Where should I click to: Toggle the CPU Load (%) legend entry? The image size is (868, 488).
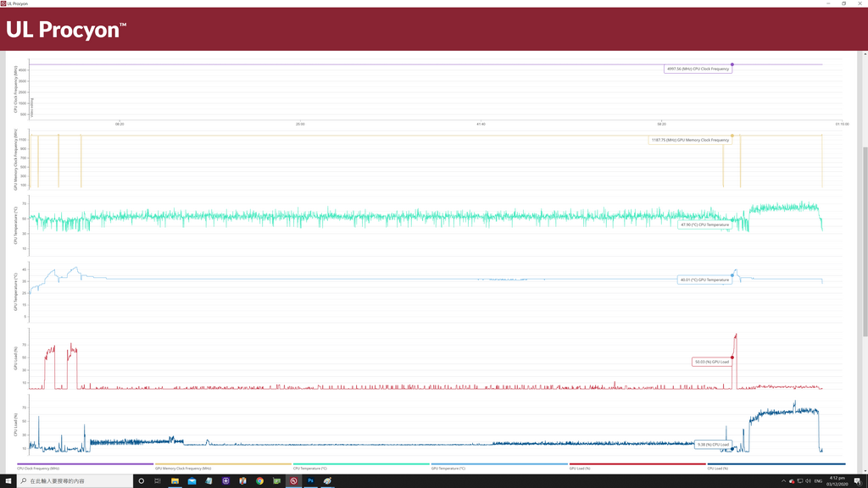[x=776, y=467]
